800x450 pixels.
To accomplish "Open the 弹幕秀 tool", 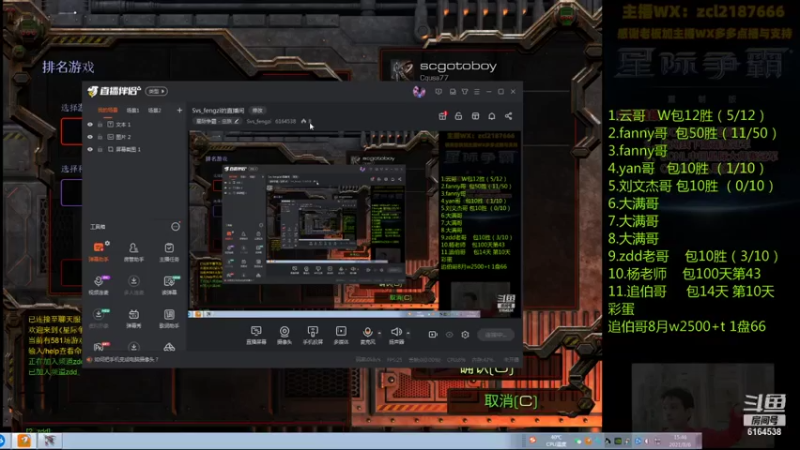I will (x=134, y=317).
